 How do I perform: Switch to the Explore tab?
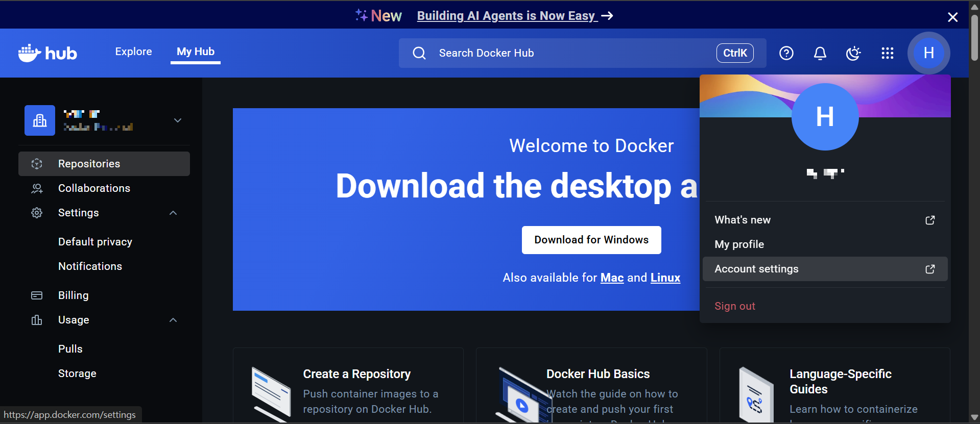point(134,52)
